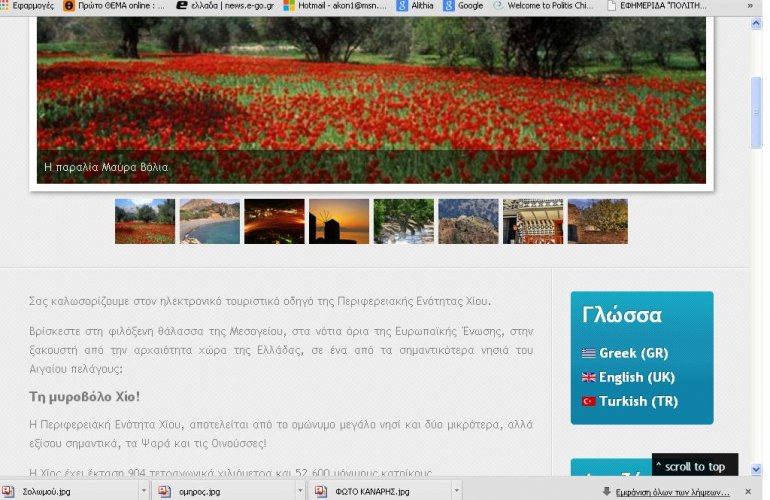
Task: Select the windmill sunset thumbnail
Action: pyautogui.click(x=339, y=222)
